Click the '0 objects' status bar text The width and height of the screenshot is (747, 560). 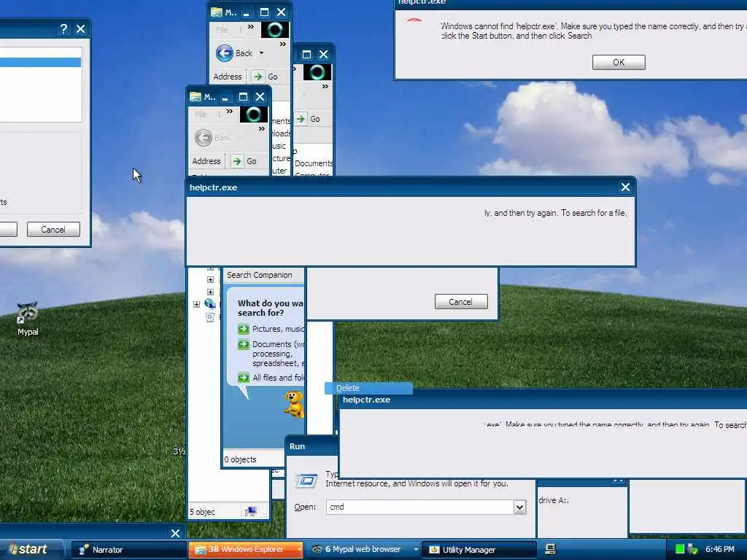pyautogui.click(x=240, y=459)
